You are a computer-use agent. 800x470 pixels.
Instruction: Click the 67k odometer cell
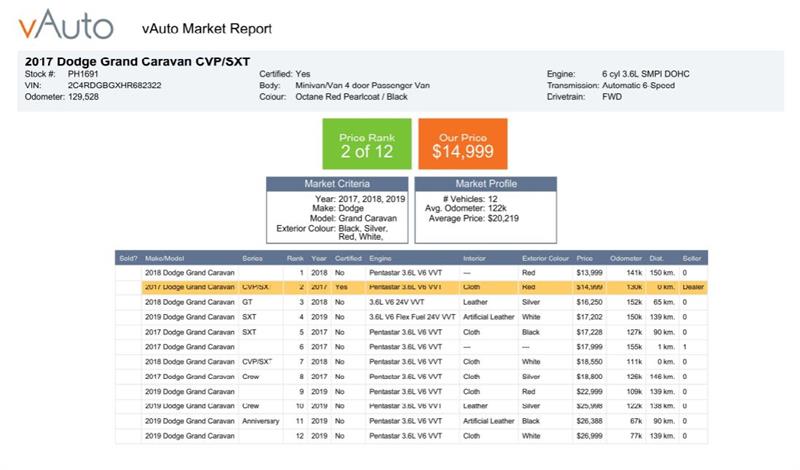636,421
